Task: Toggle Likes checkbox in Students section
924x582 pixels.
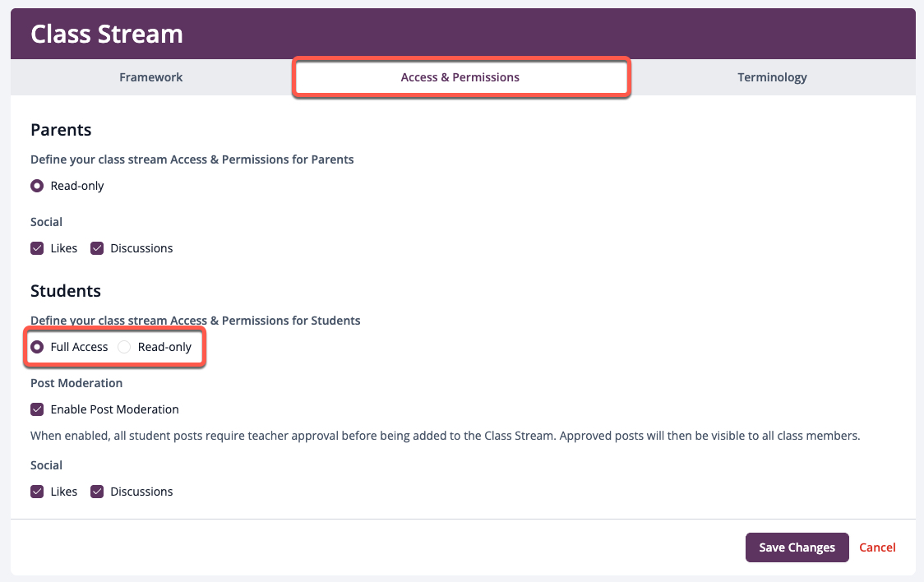Action: 37,492
